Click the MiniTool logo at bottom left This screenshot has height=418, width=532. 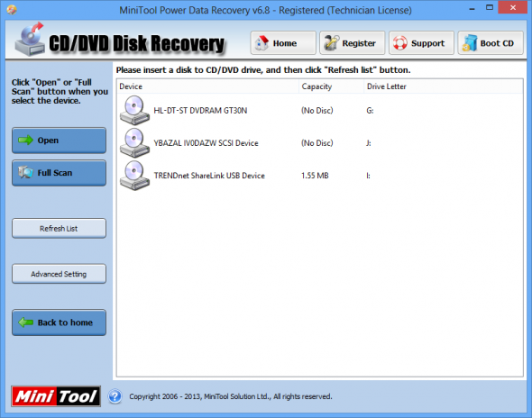(x=56, y=396)
